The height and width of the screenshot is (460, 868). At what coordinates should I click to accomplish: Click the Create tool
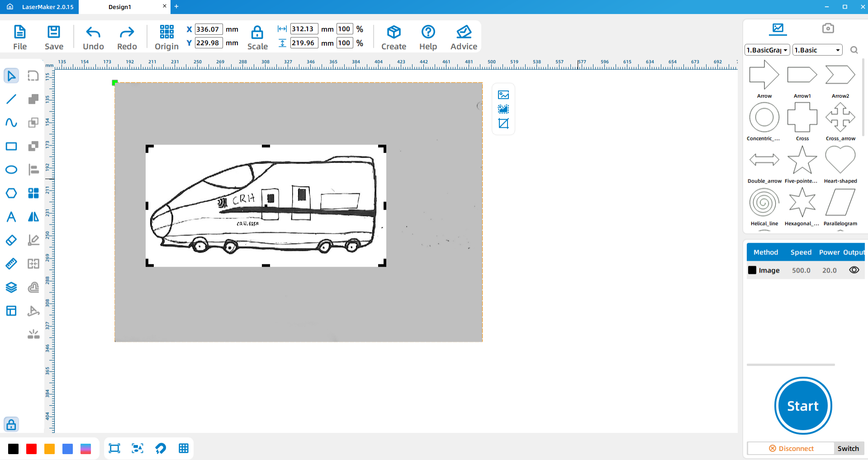(394, 38)
